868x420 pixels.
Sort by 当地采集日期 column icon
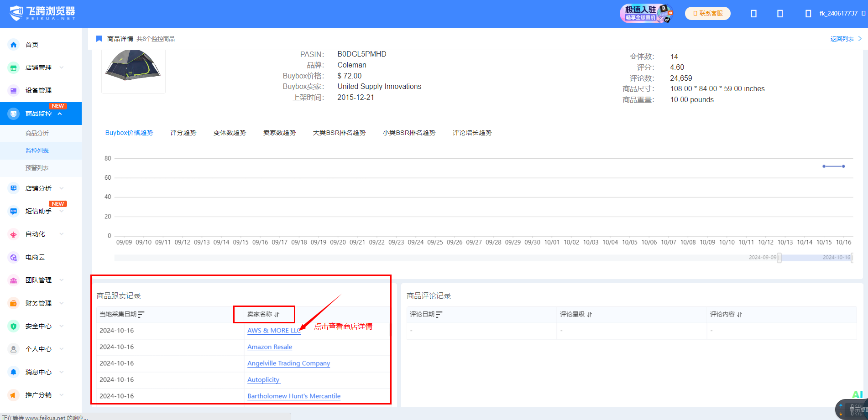pyautogui.click(x=141, y=314)
